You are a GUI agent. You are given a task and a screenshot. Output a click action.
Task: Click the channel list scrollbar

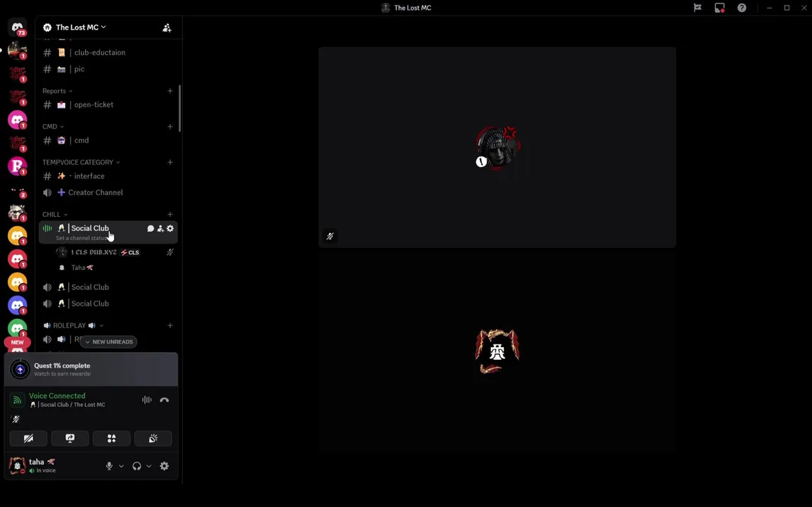[179, 108]
